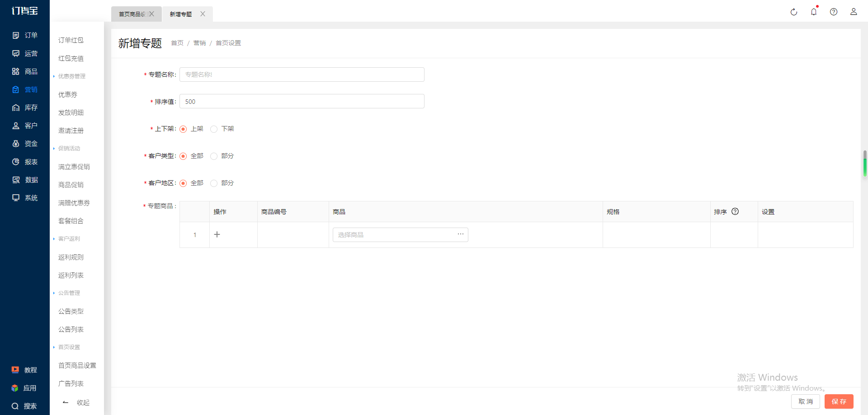
Task: Open 订单红包 menu item
Action: click(x=71, y=40)
